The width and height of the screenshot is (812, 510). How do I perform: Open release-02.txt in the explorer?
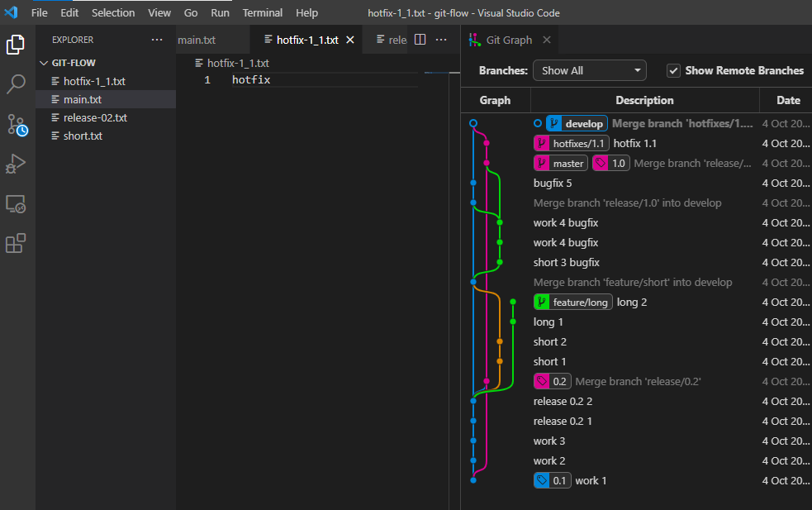pos(106,117)
